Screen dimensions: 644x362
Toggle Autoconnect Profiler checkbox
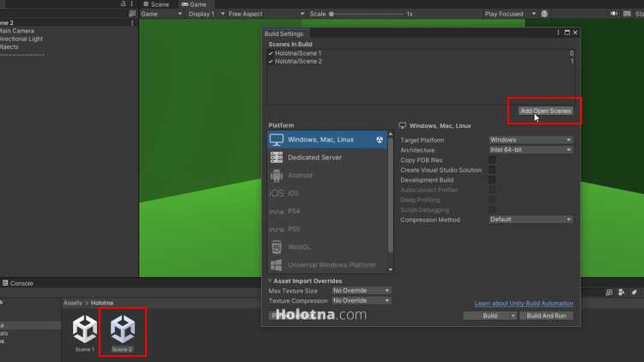click(x=492, y=190)
